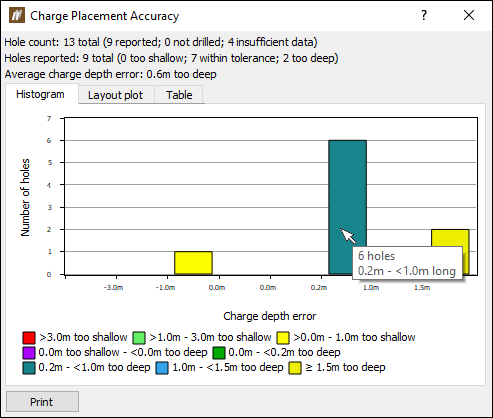Click the blue 1.0m - <1.5m too deep swatch
The height and width of the screenshot is (418, 493).
162,368
